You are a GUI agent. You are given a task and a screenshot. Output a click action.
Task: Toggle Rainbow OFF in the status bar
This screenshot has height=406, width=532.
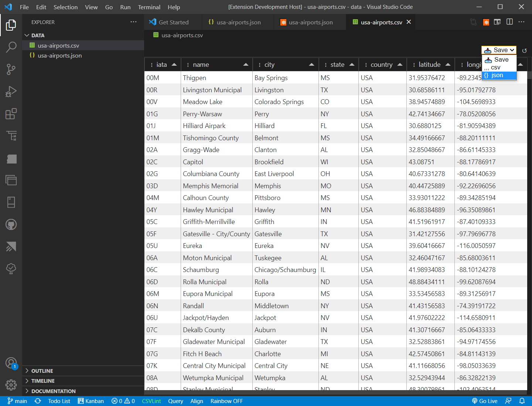pos(226,401)
